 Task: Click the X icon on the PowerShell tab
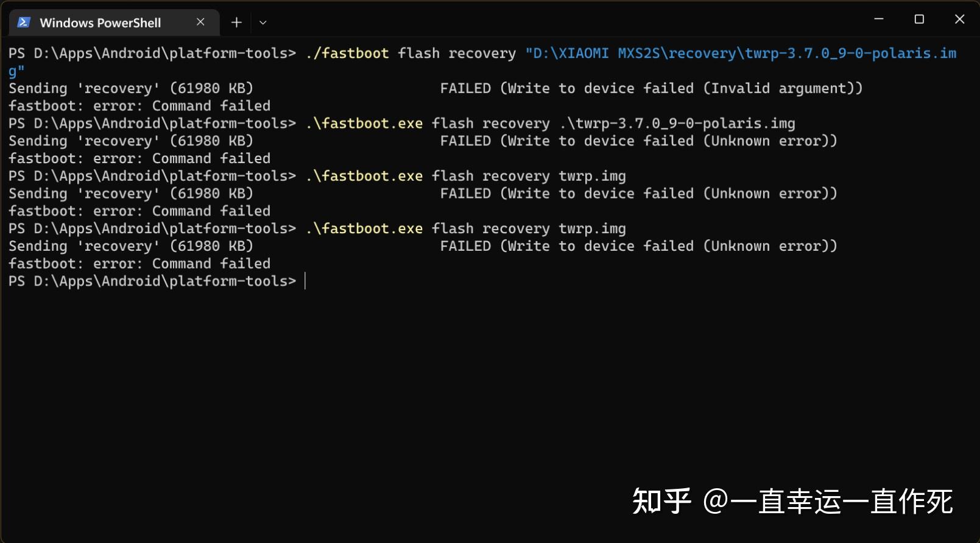200,22
